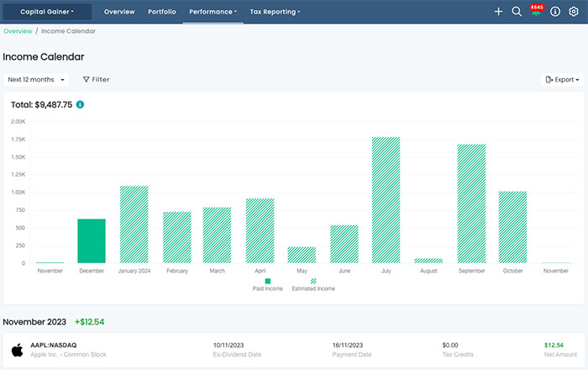Expand the Next 12 months dropdown
The image size is (588, 370).
[x=35, y=80]
